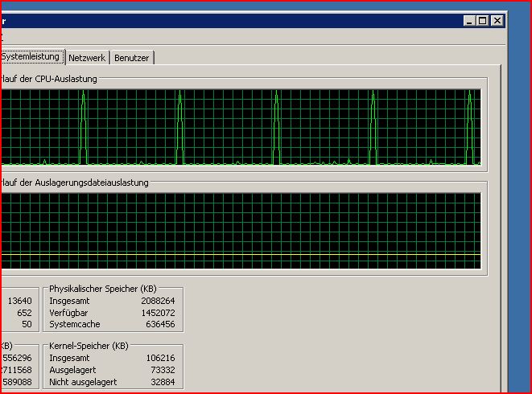Click the Kernel-Speicher (KB) heading
This screenshot has height=394, width=532.
[x=89, y=346]
